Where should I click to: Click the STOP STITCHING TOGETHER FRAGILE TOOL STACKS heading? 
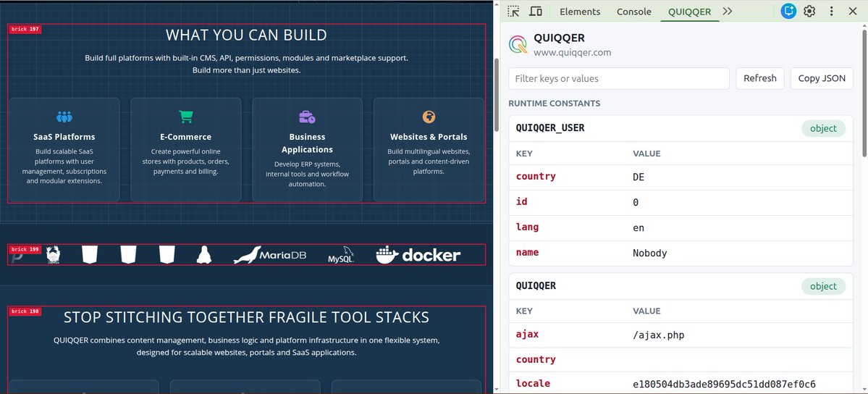(246, 317)
